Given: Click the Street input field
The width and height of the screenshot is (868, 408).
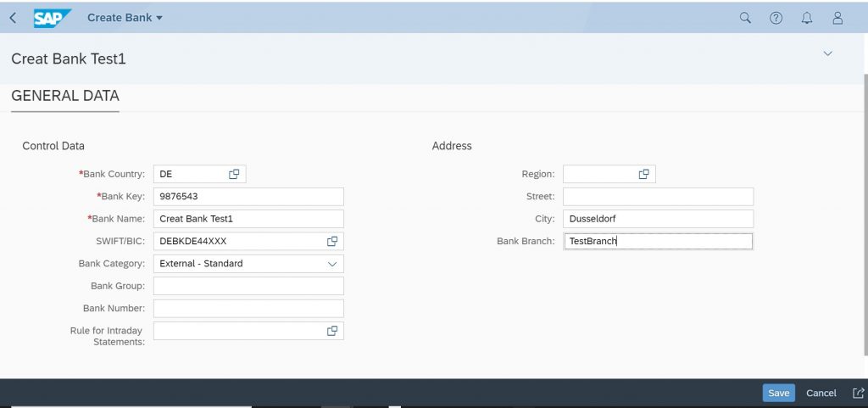Looking at the screenshot, I should pos(658,197).
